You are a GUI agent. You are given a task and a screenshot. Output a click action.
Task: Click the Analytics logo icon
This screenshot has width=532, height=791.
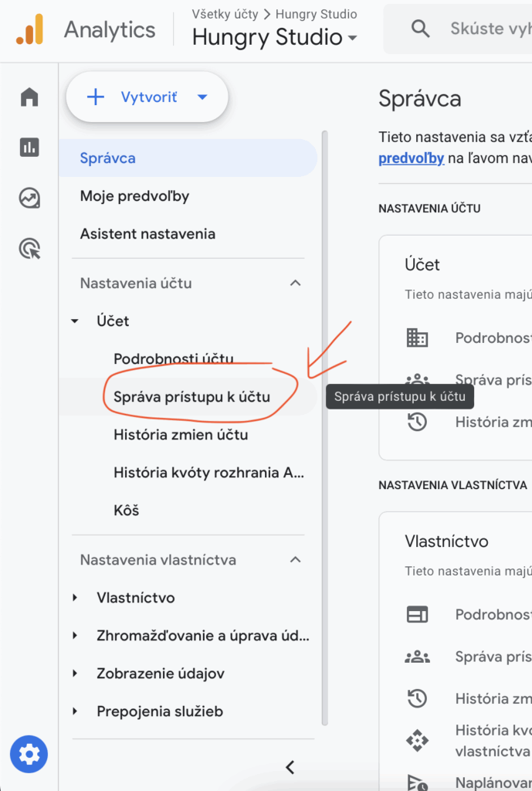[x=30, y=30]
